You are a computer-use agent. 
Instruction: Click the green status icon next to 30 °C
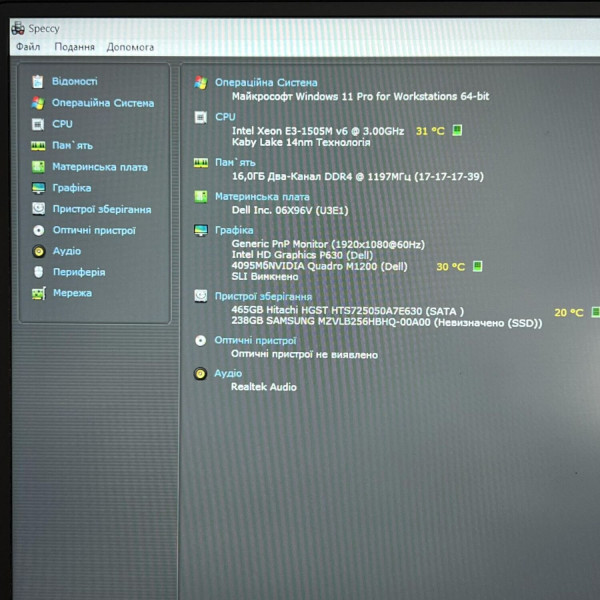click(478, 266)
